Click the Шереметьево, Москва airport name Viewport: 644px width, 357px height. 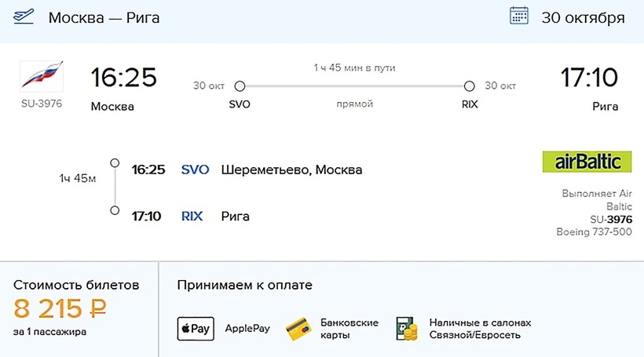click(291, 169)
